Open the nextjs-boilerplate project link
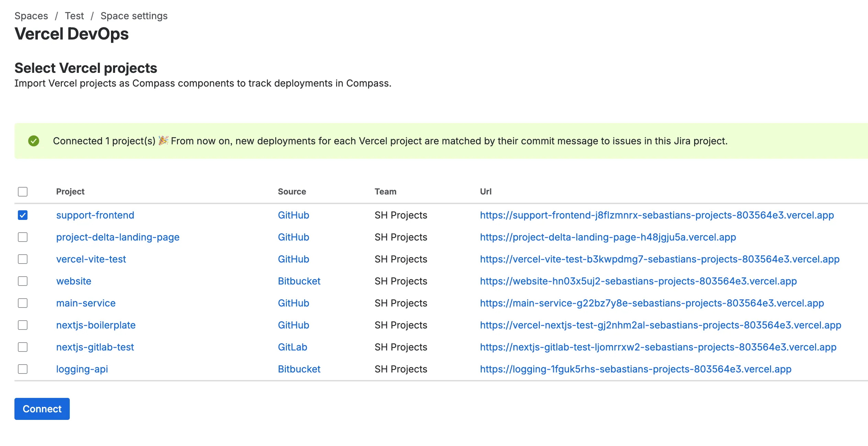 [96, 325]
